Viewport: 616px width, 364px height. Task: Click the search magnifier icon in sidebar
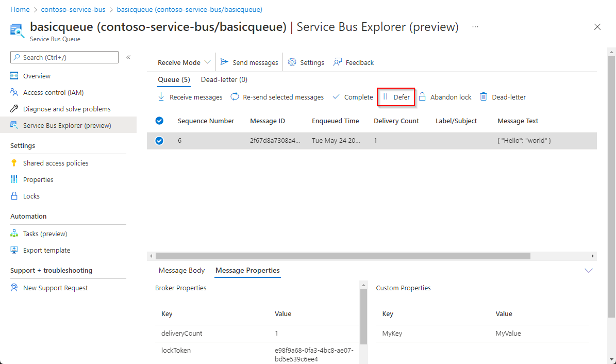[x=16, y=57]
